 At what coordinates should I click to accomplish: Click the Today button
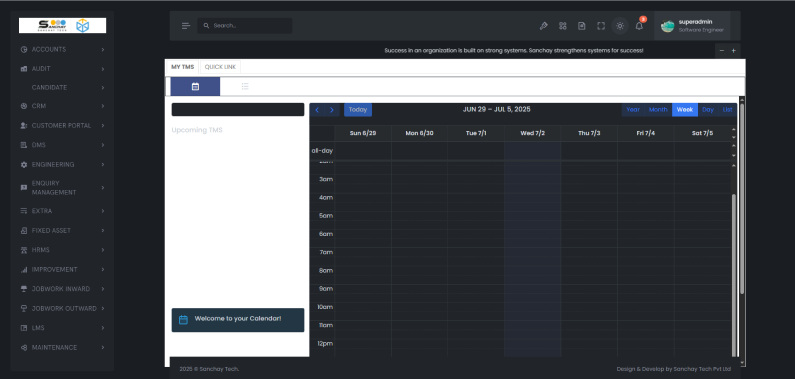[x=357, y=110]
